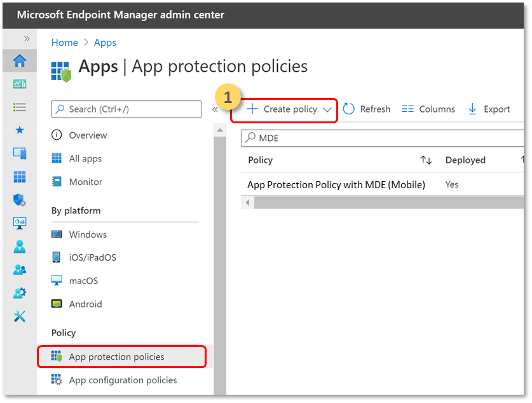Sort by the Policy column
532x403 pixels.
point(426,160)
